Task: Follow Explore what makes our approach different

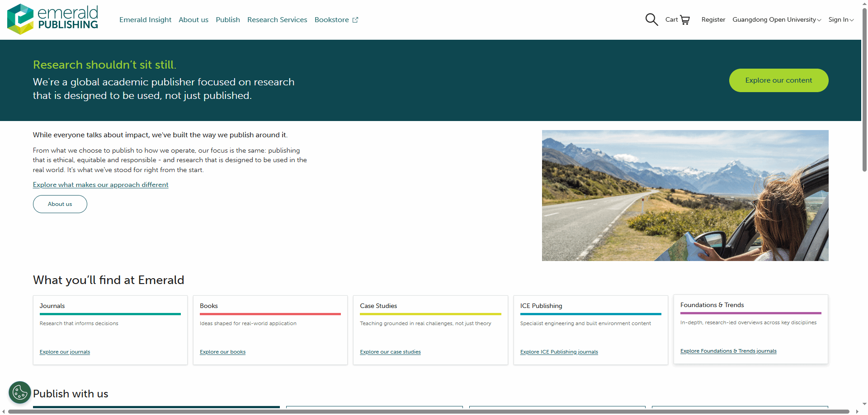Action: pyautogui.click(x=100, y=185)
